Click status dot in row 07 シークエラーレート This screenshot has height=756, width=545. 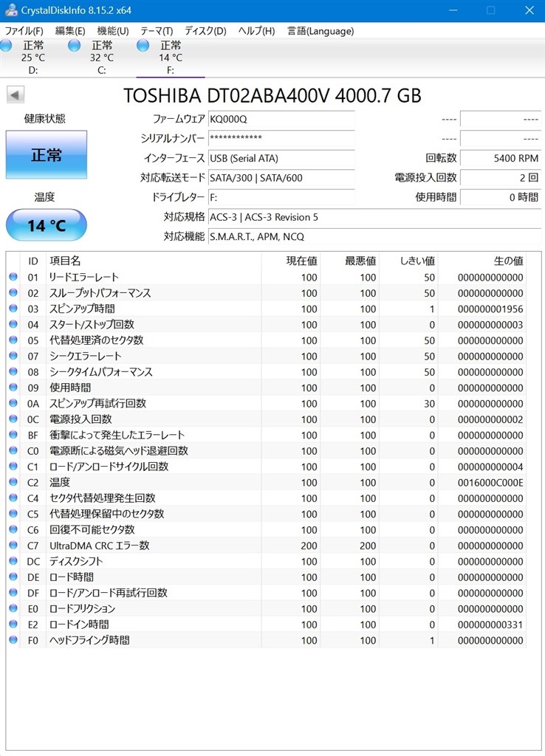pos(13,356)
